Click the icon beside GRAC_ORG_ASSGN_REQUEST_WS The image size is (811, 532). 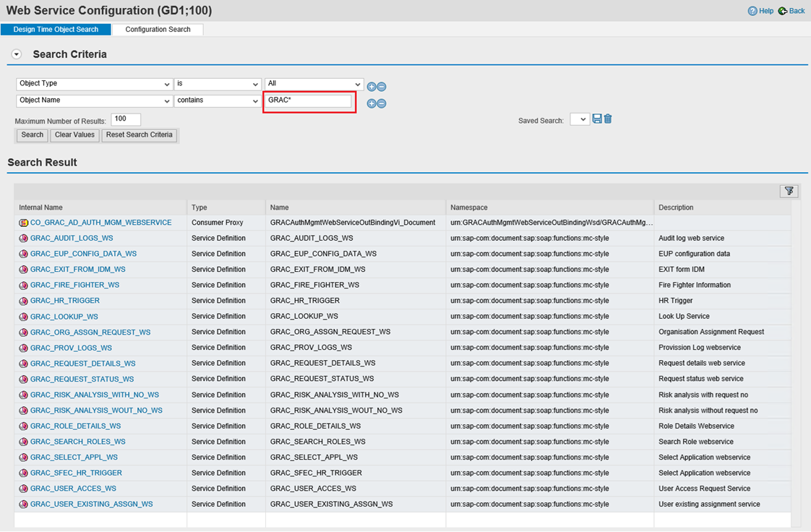pyautogui.click(x=23, y=332)
